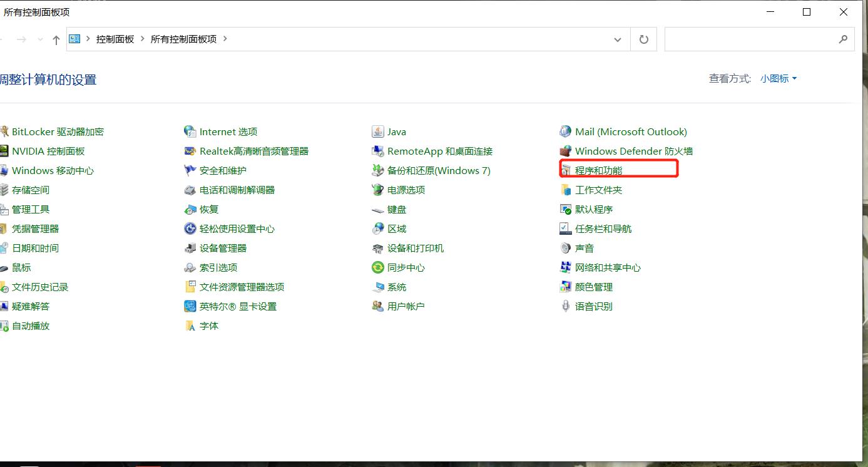Click the 区域 globe icon
The image size is (868, 467).
(378, 228)
